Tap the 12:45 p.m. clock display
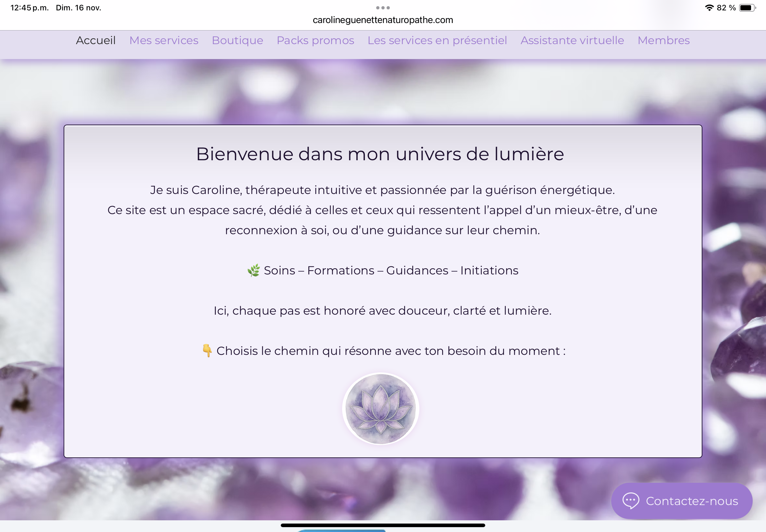 [29, 8]
